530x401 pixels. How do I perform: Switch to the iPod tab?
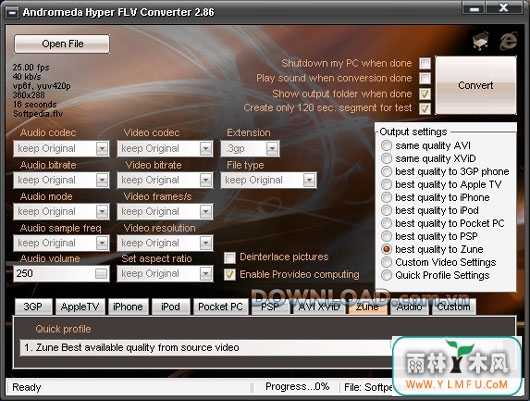pyautogui.click(x=171, y=307)
